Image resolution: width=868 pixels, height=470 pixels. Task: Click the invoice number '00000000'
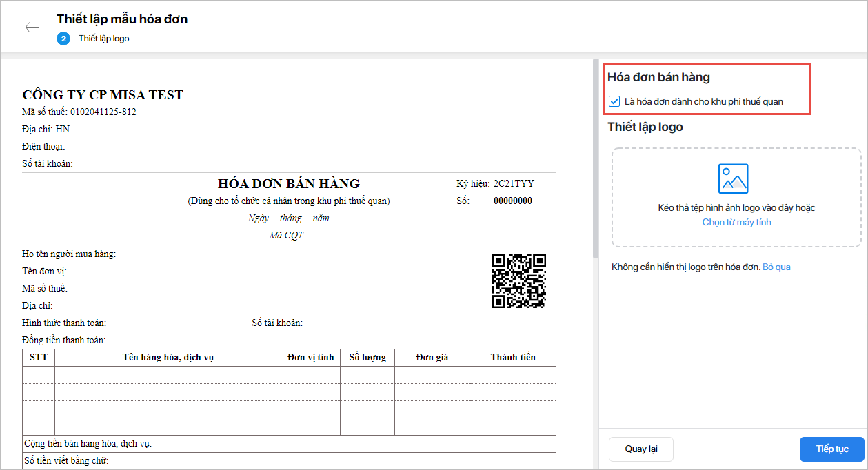[512, 201]
